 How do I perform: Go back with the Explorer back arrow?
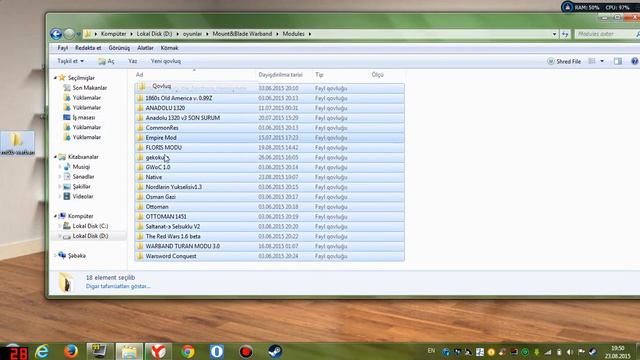point(56,34)
